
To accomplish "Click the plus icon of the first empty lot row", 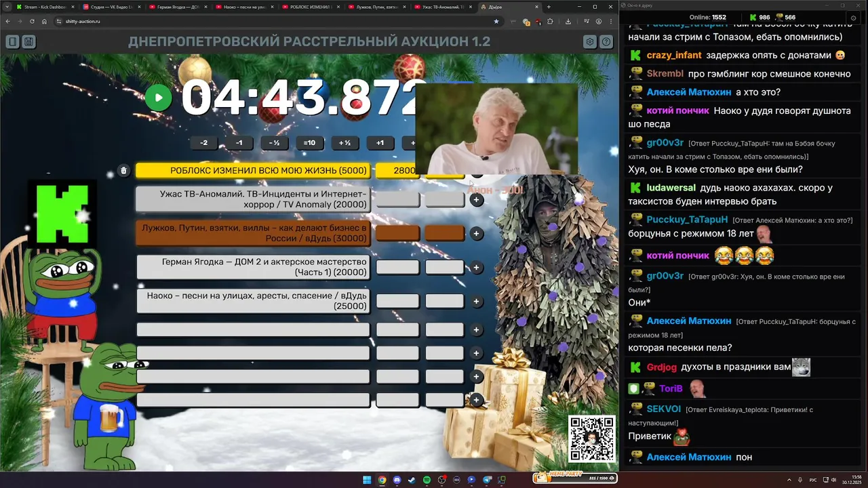I will (x=476, y=330).
